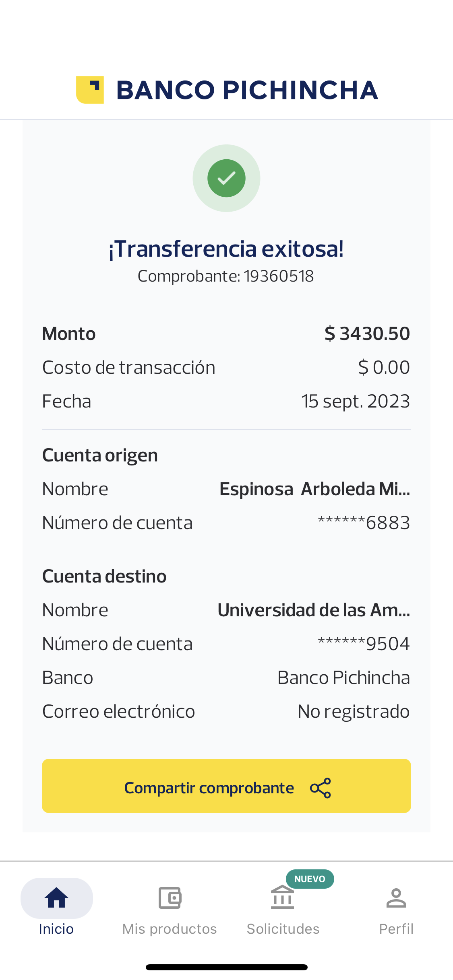Image resolution: width=453 pixels, height=980 pixels.
Task: Tap the BANCO PICHINCHA header title
Action: pos(247,90)
